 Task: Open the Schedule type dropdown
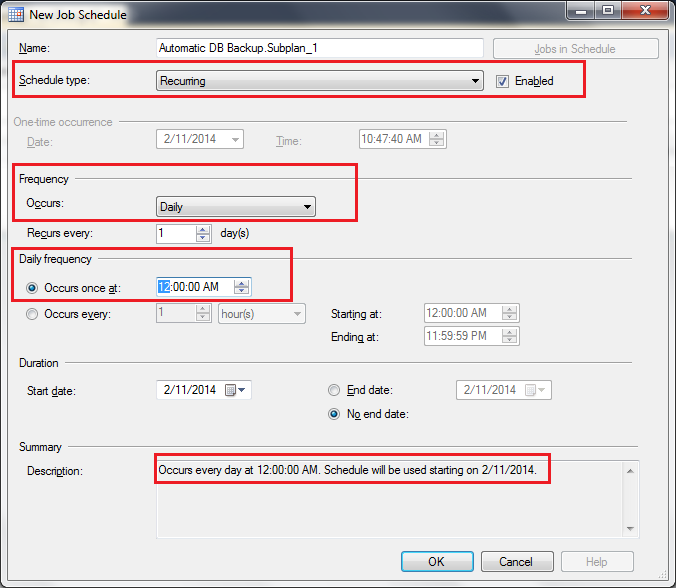point(320,81)
